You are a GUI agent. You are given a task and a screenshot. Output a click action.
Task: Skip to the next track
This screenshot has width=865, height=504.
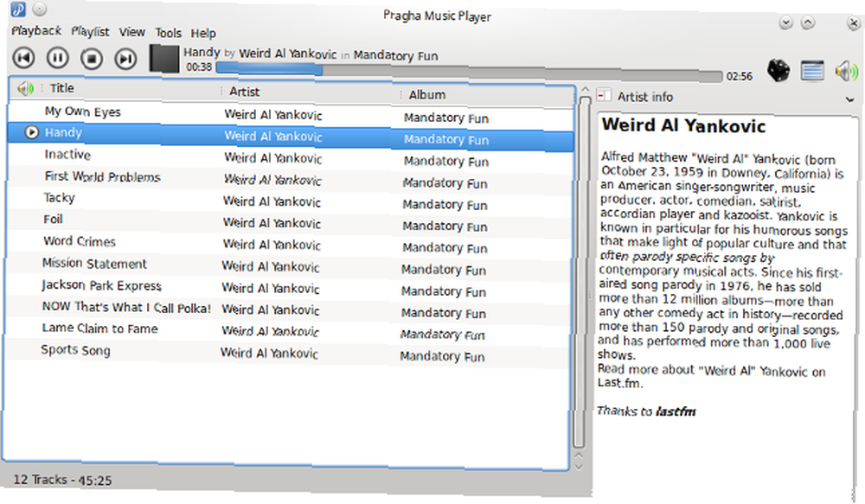tap(125, 59)
